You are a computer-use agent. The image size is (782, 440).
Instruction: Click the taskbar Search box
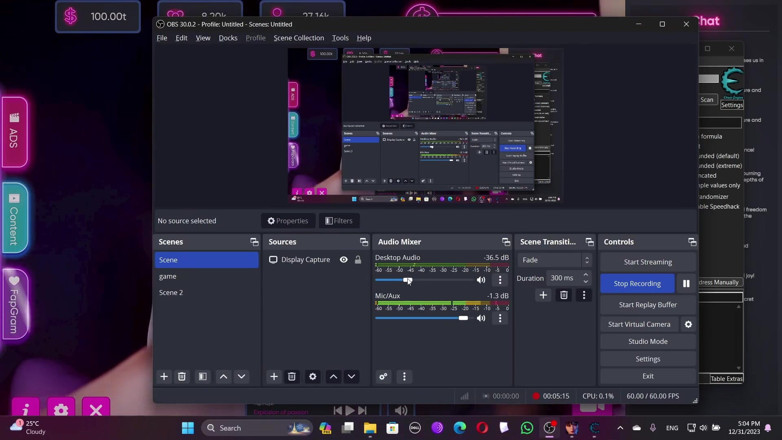pyautogui.click(x=257, y=428)
